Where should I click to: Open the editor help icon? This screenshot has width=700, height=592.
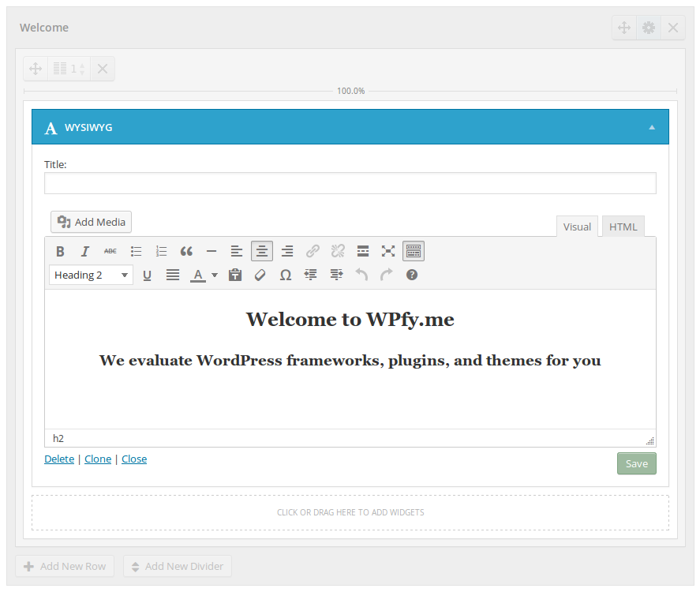(x=412, y=275)
